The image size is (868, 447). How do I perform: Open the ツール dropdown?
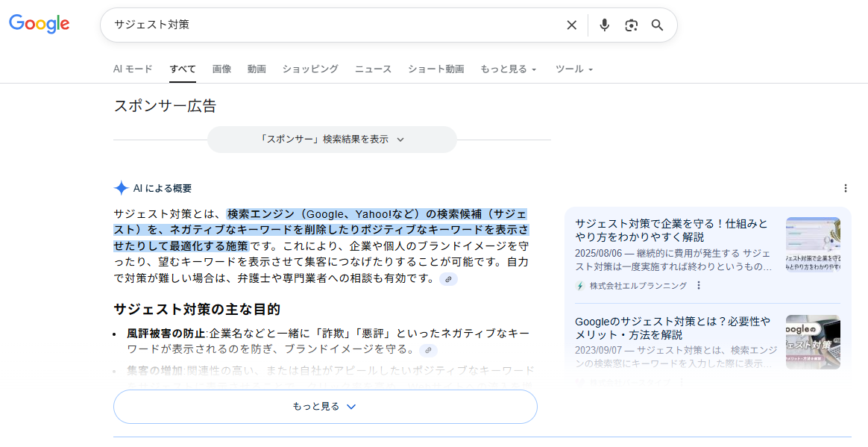(573, 69)
